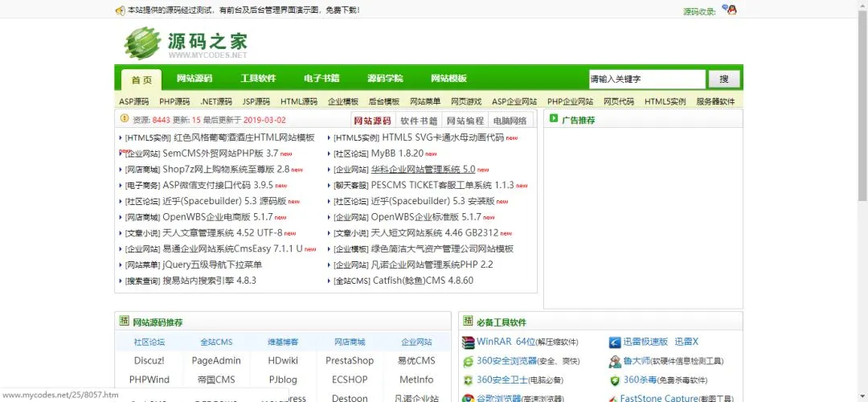Click the 360杀毒 green shield icon
This screenshot has width=868, height=402.
[x=615, y=380]
